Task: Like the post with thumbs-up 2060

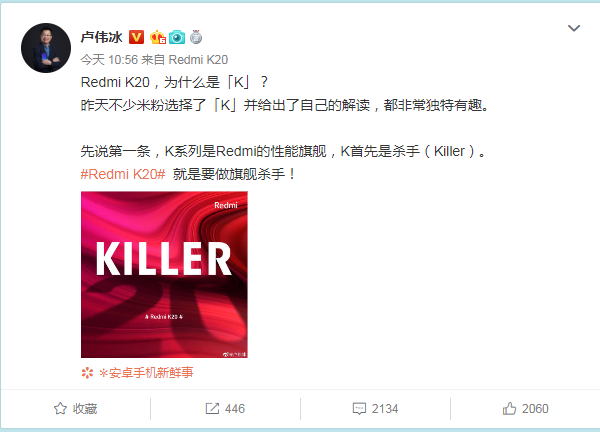Action: (x=525, y=408)
